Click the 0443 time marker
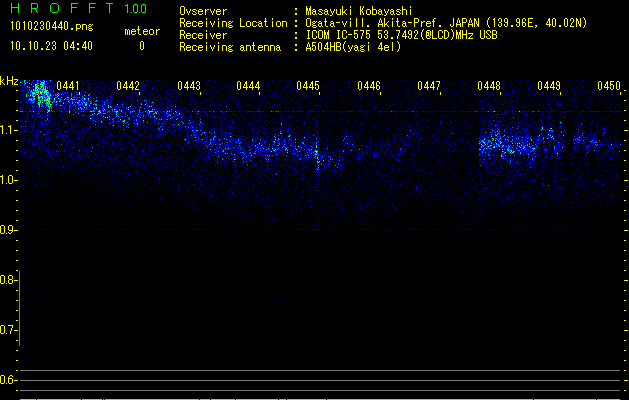The height and width of the screenshot is (400, 629). (189, 85)
